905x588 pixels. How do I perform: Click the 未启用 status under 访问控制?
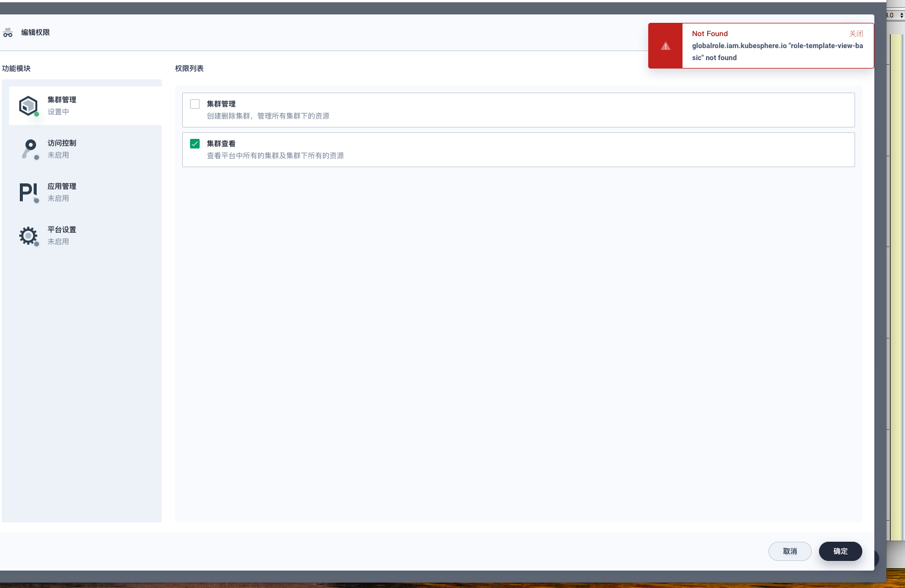58,155
